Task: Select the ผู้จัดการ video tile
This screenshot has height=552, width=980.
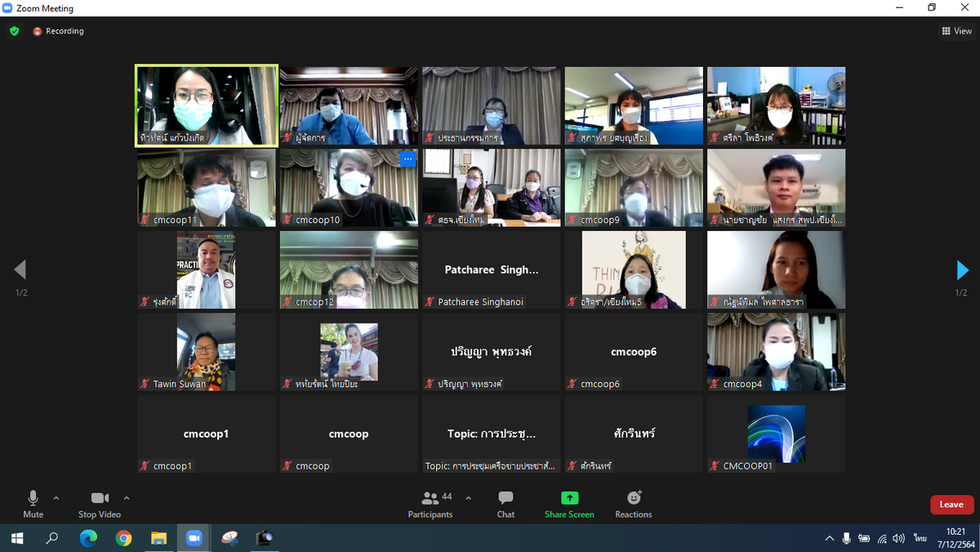Action: (x=349, y=105)
